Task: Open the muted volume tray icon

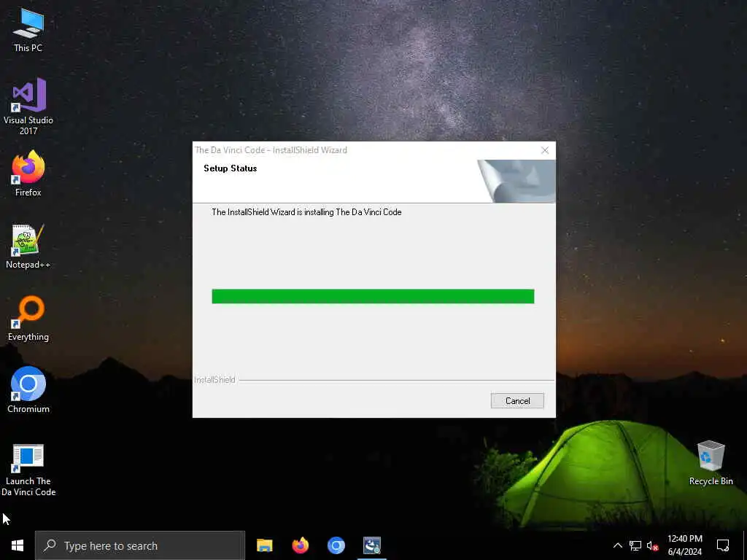Action: (x=652, y=545)
